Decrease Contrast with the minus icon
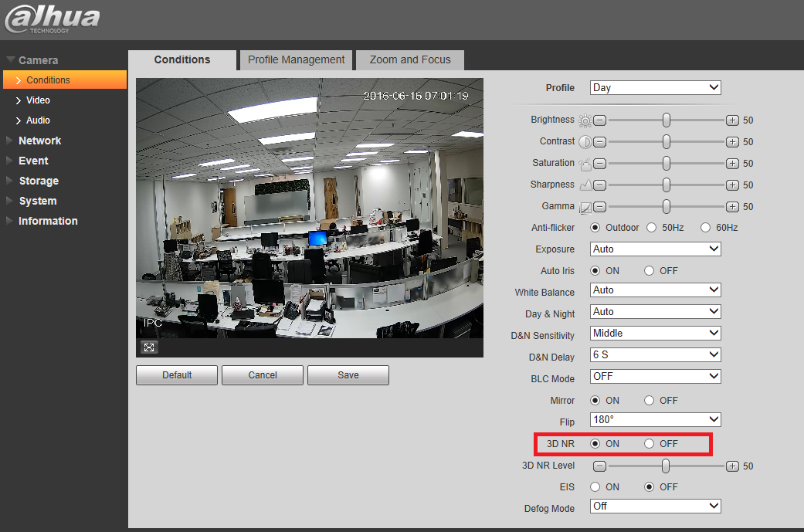 [600, 142]
